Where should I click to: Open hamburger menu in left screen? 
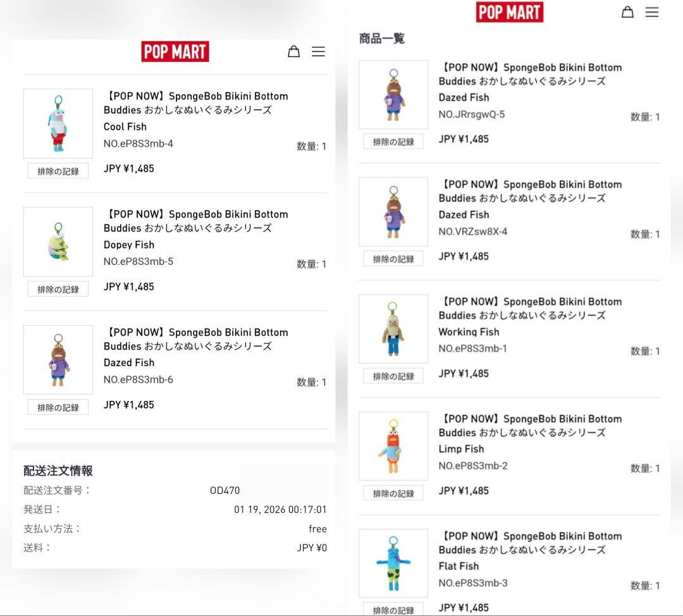pyautogui.click(x=318, y=51)
